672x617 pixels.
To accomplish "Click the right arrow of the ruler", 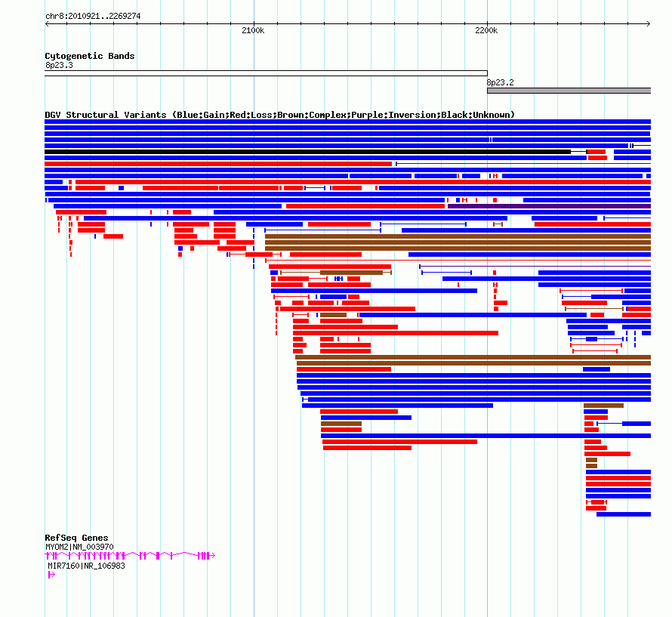I will (649, 24).
